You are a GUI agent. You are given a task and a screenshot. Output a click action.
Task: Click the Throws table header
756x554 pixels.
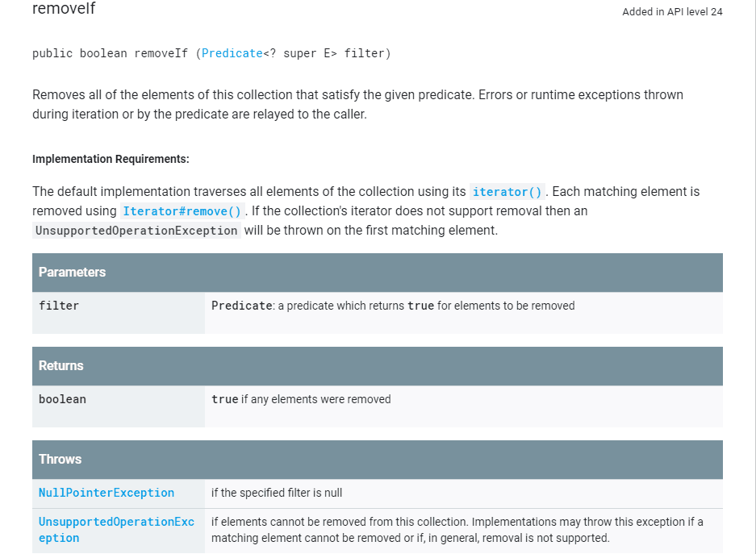click(378, 459)
